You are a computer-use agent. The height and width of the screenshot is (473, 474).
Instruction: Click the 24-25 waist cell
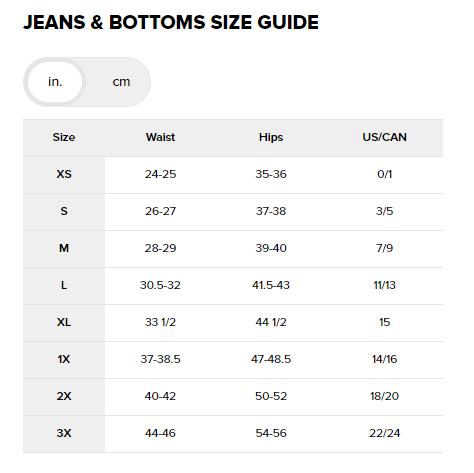(x=160, y=174)
